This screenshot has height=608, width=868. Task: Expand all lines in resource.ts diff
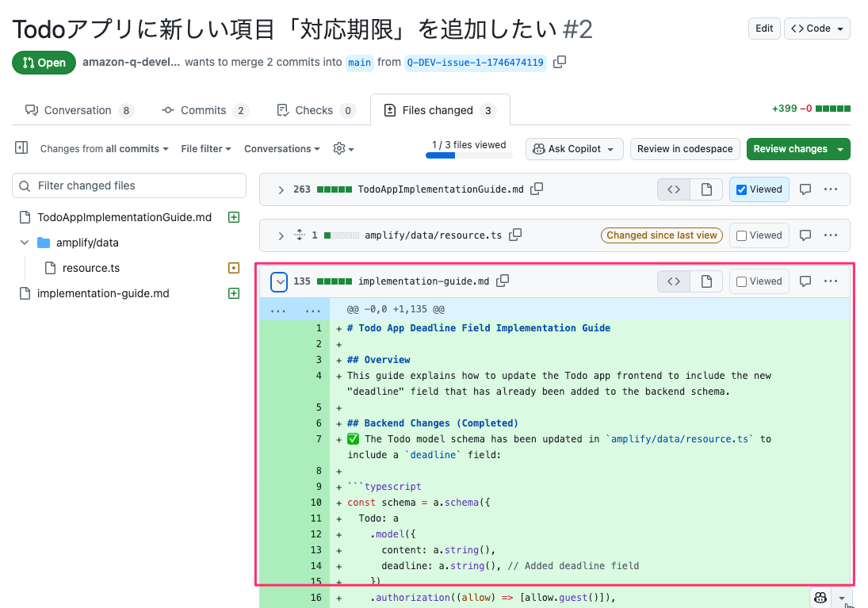point(300,235)
